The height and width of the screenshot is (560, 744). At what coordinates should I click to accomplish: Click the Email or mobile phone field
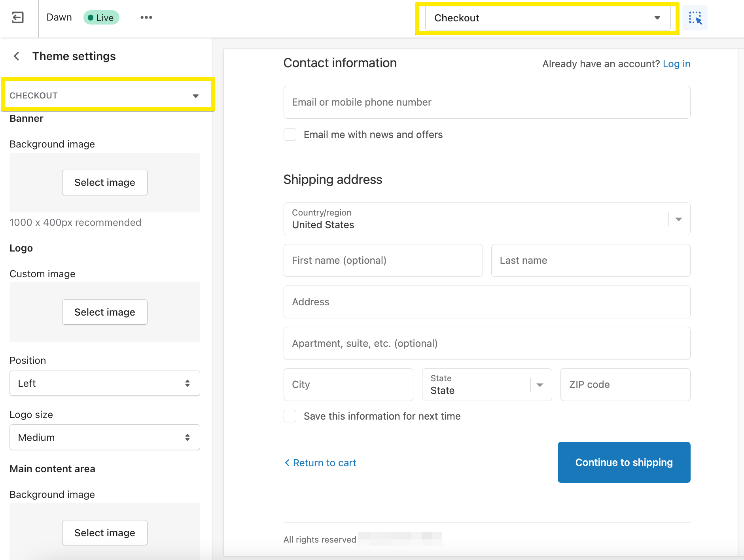tap(487, 102)
